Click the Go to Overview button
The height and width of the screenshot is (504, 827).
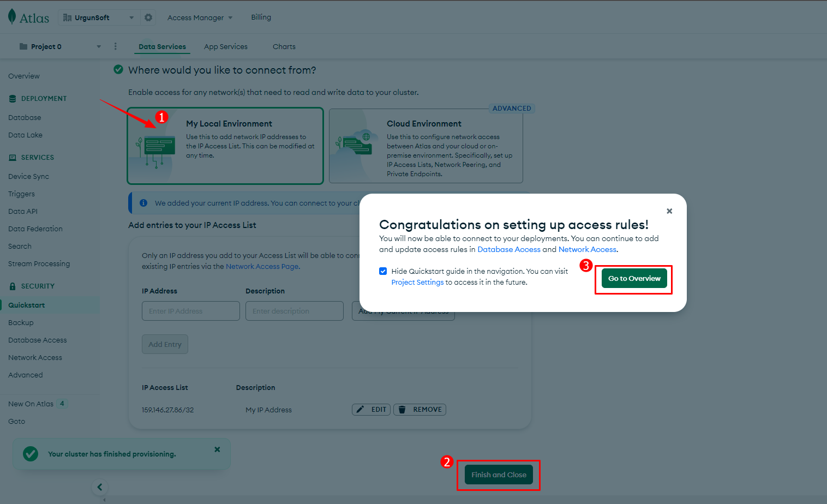click(x=634, y=278)
